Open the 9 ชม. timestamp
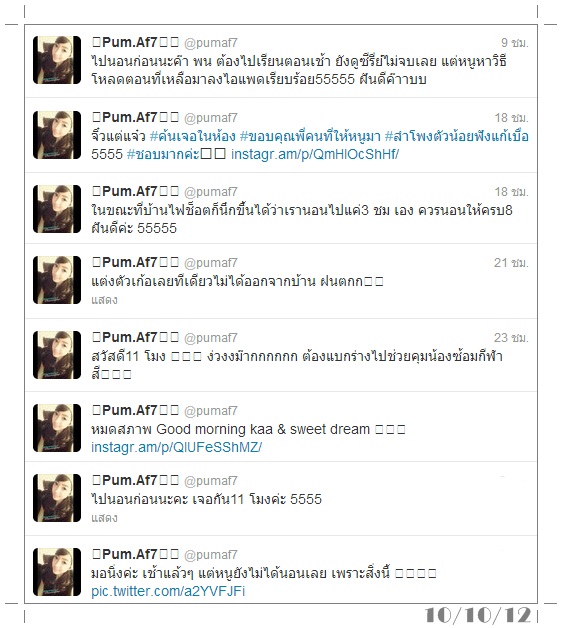The image size is (562, 628). [515, 42]
